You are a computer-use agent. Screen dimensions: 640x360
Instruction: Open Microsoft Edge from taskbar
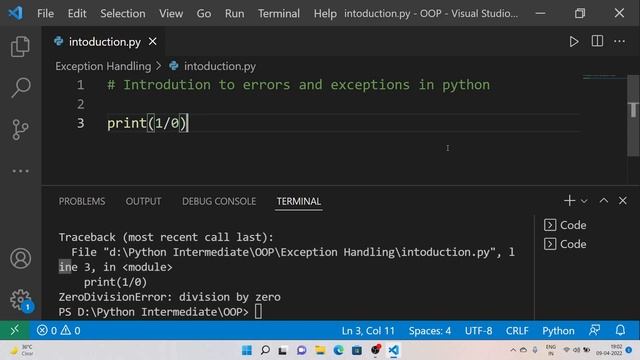[338, 350]
